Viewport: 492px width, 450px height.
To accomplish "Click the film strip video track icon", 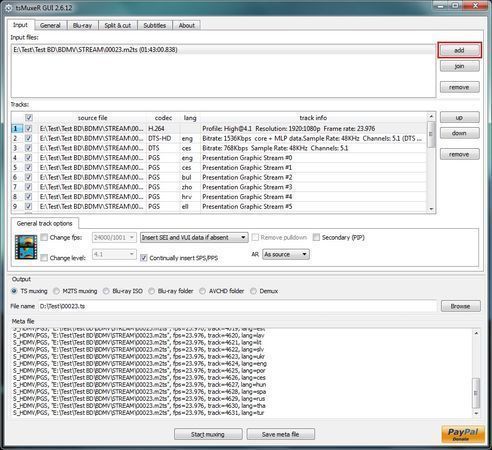I will click(x=26, y=247).
